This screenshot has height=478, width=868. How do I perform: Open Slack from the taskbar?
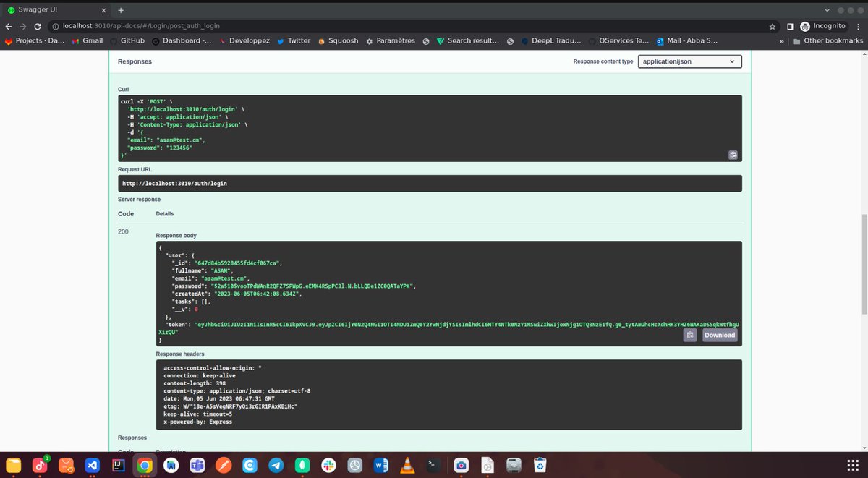click(328, 465)
